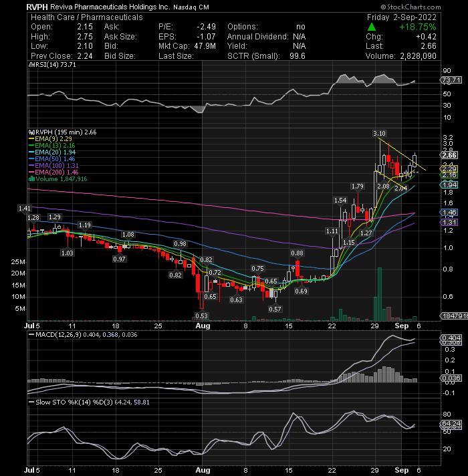
Task: Click the 1.31 EMA axis tag
Action: click(449, 223)
